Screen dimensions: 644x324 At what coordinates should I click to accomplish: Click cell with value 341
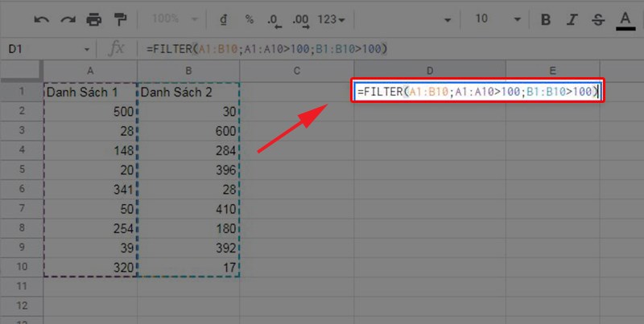click(90, 189)
